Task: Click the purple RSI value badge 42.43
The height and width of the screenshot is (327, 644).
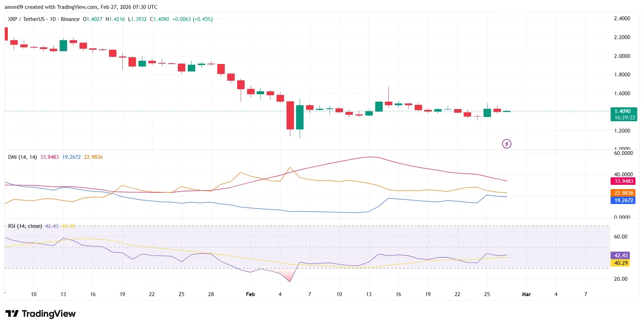Action: pos(620,255)
